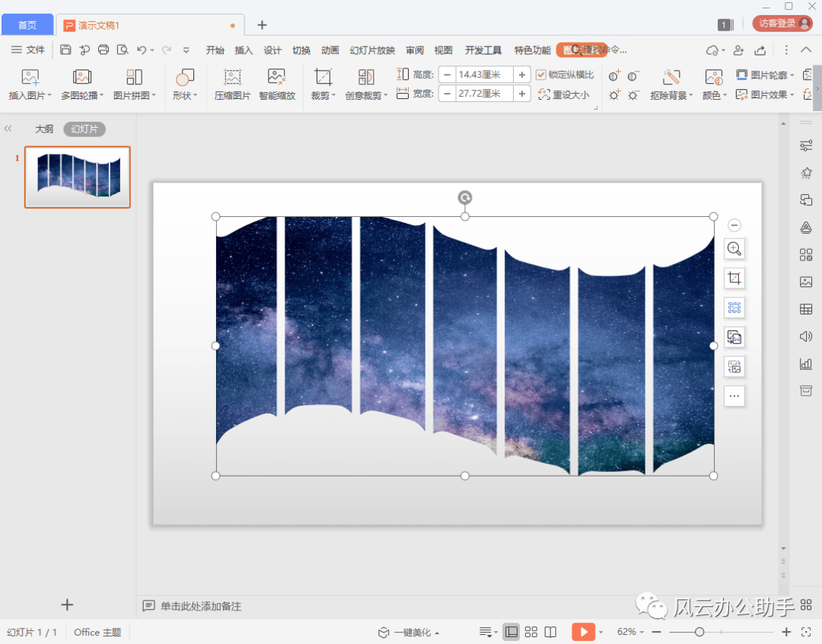Switch to grid view mode in status bar

[x=530, y=632]
